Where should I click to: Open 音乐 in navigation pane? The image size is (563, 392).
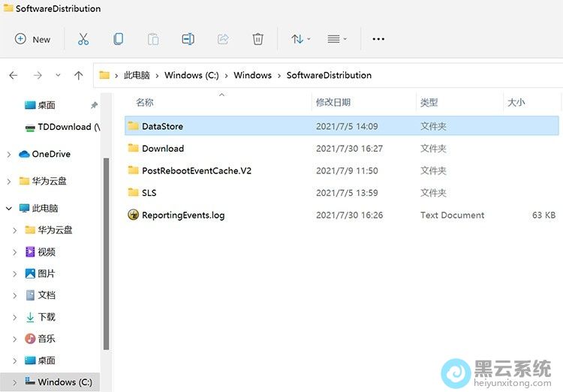pyautogui.click(x=47, y=339)
